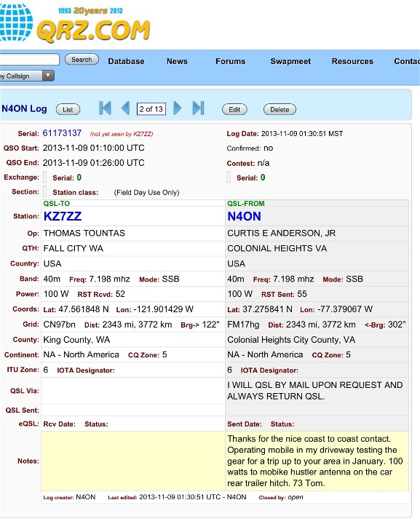The width and height of the screenshot is (420, 524).
Task: Click latitude 47.561848 N value
Action: tap(84, 309)
